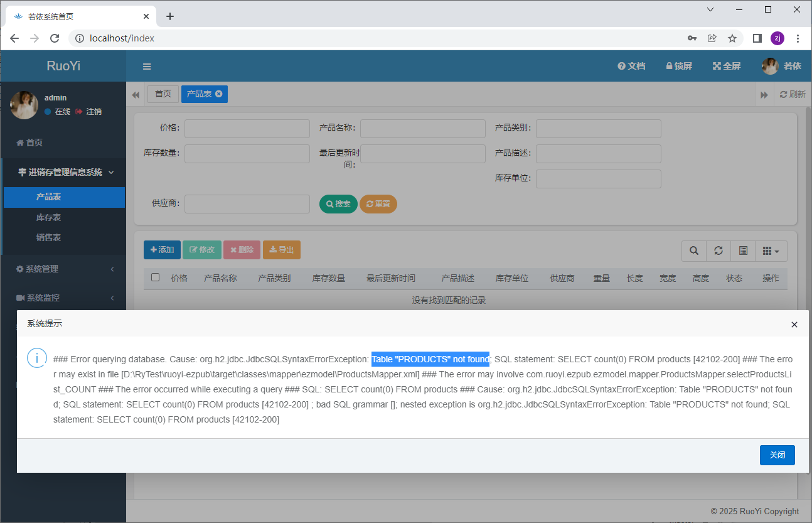This screenshot has width=812, height=523.
Task: Click the 关闭 button in the dialog
Action: 777,455
